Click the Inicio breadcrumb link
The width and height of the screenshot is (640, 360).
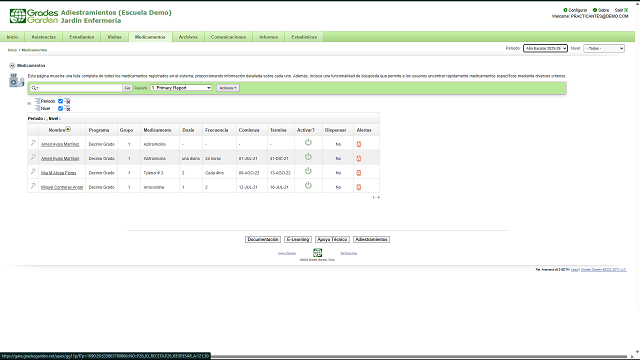tap(12, 50)
